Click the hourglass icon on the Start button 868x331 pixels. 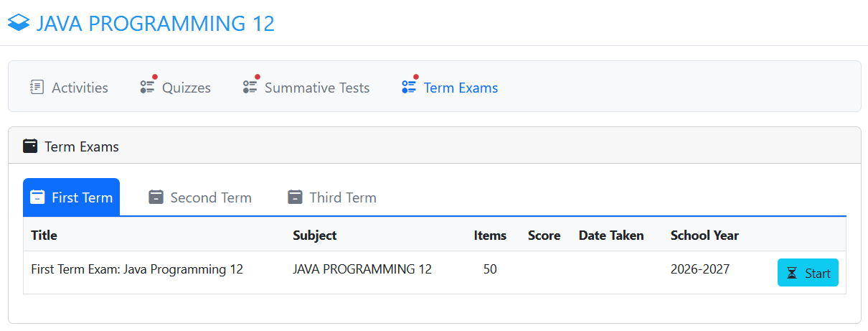[x=792, y=274]
